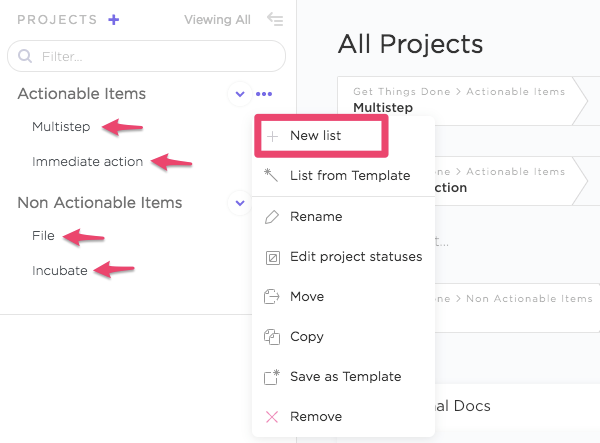Image resolution: width=600 pixels, height=443 pixels.
Task: Click the Save as Template icon
Action: pyautogui.click(x=271, y=377)
